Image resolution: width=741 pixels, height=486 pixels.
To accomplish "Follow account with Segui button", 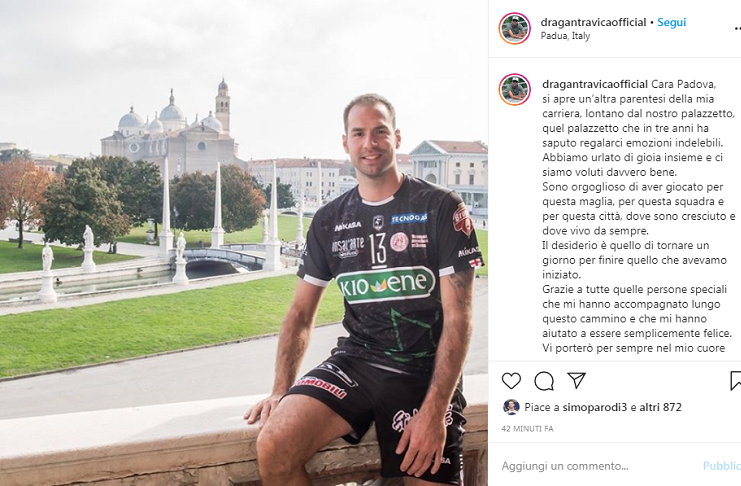I will click(x=672, y=22).
